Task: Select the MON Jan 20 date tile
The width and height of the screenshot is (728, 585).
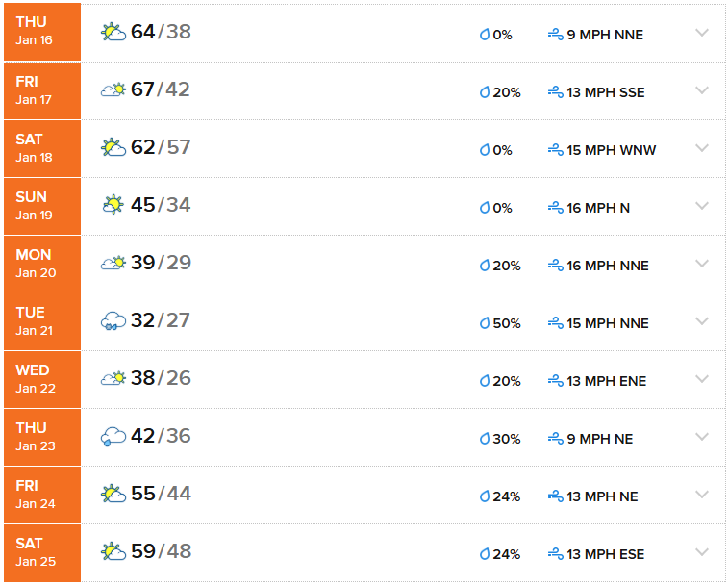Action: (42, 264)
